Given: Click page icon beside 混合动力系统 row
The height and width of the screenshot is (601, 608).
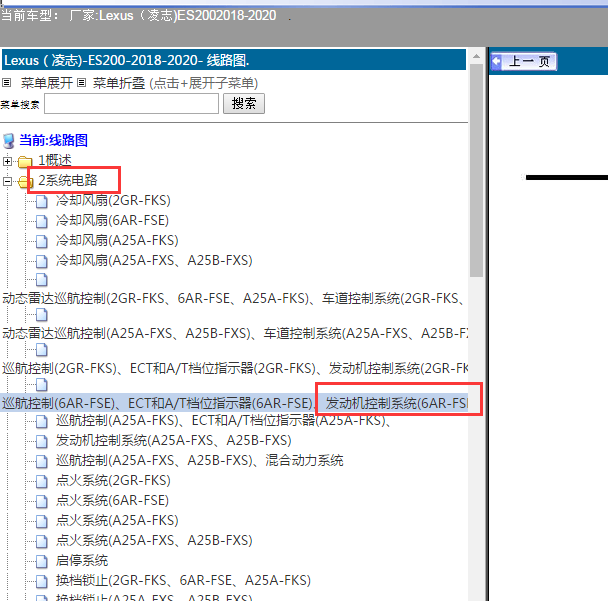Looking at the screenshot, I should pyautogui.click(x=41, y=461).
